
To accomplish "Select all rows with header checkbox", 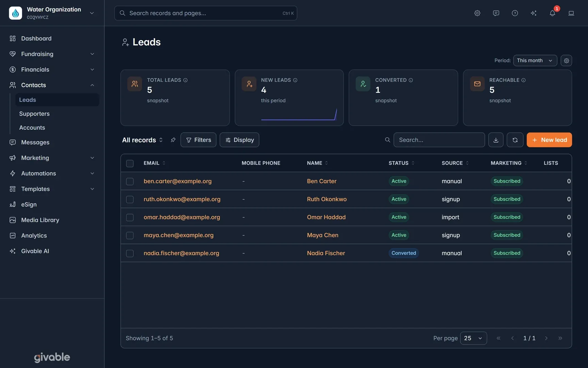I will (x=130, y=163).
